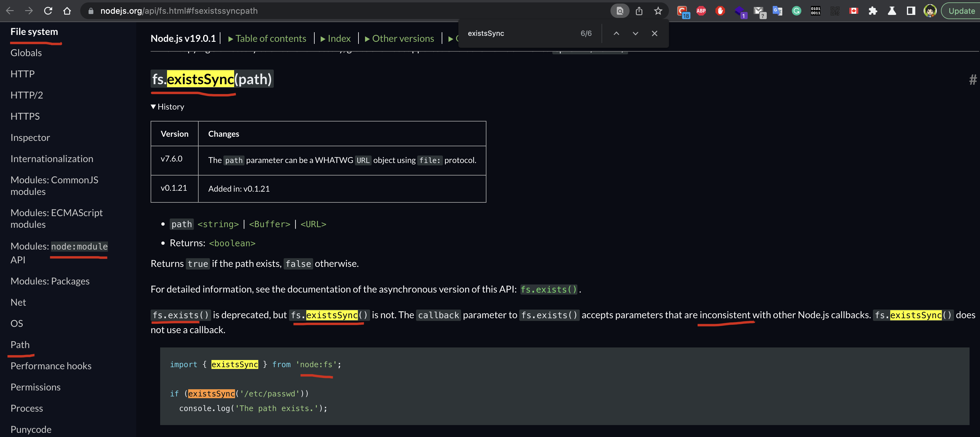Open the browser home page
980x437 pixels.
(x=67, y=11)
